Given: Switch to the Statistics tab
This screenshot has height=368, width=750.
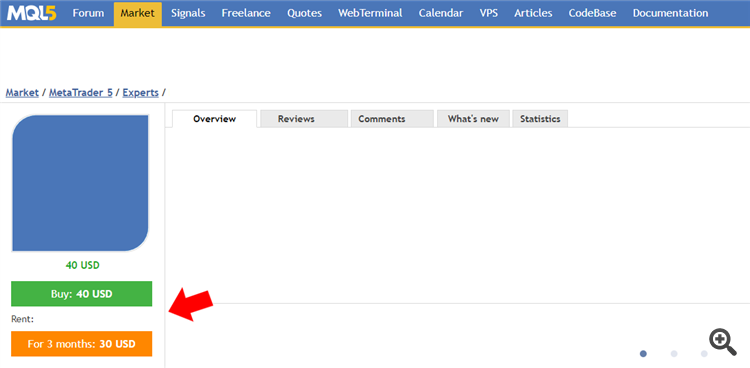Looking at the screenshot, I should (540, 119).
